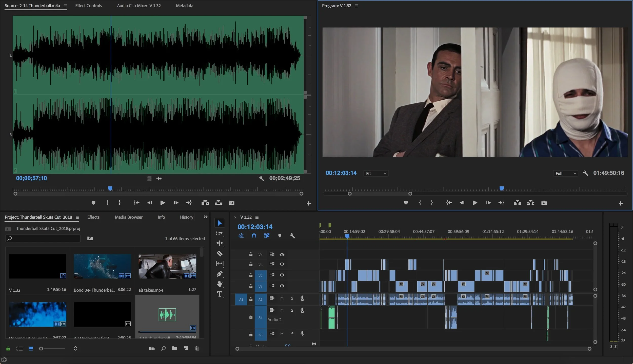Toggle sync lock on track V2
Image resolution: width=633 pixels, height=364 pixels.
(x=272, y=275)
